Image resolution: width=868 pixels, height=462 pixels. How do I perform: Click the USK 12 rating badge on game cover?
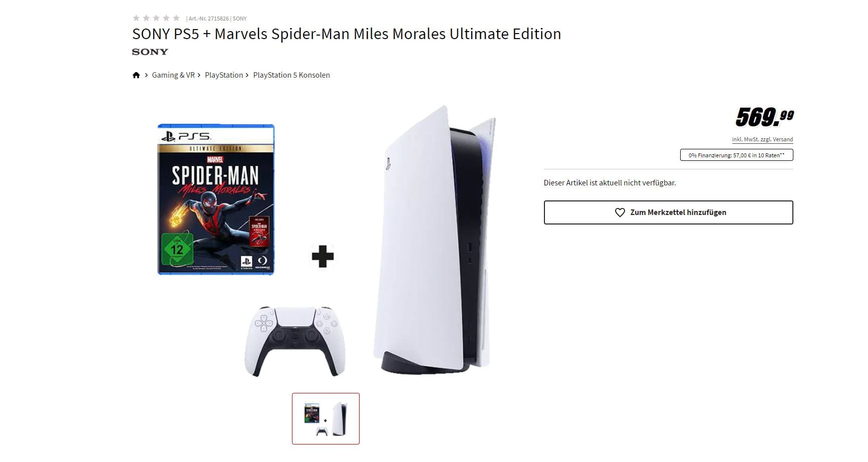[x=177, y=249]
